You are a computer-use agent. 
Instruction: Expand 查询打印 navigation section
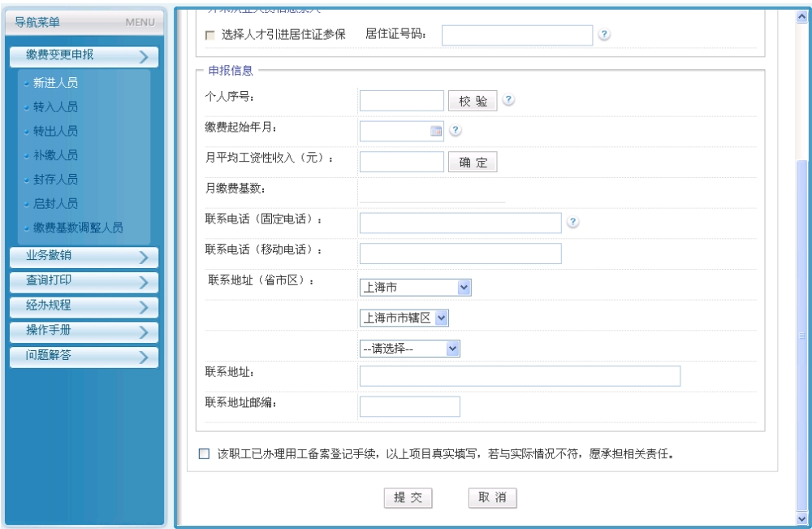[84, 282]
